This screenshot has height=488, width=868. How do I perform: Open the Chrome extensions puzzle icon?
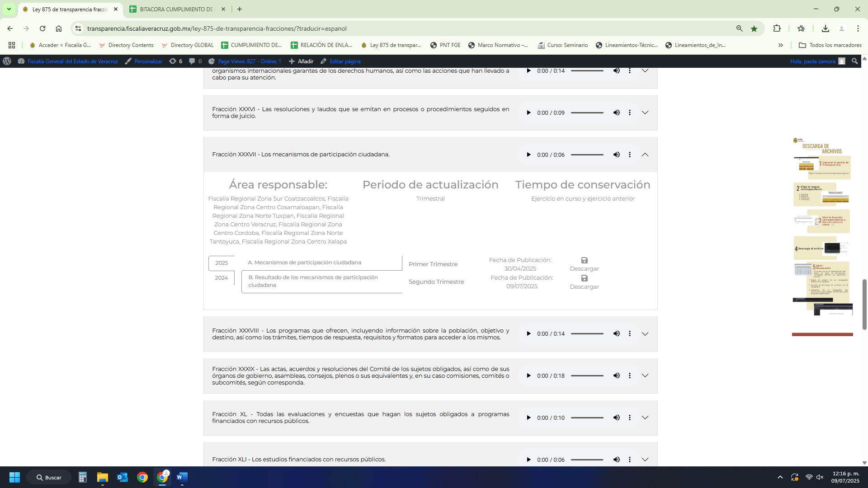click(x=777, y=28)
